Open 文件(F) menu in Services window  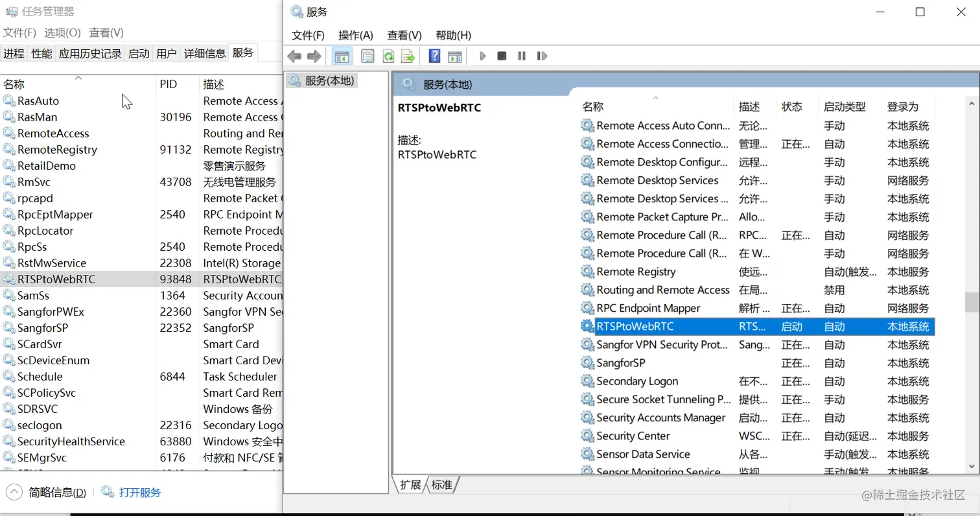point(308,35)
